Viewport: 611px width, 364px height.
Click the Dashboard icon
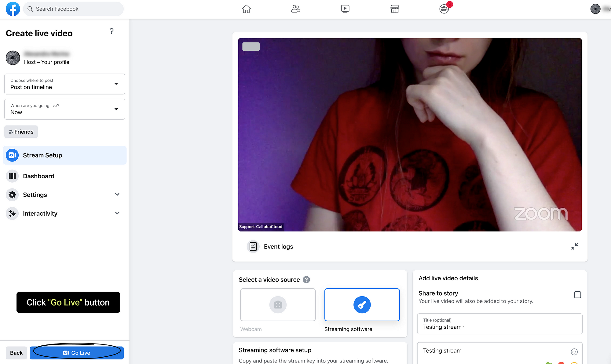12,176
